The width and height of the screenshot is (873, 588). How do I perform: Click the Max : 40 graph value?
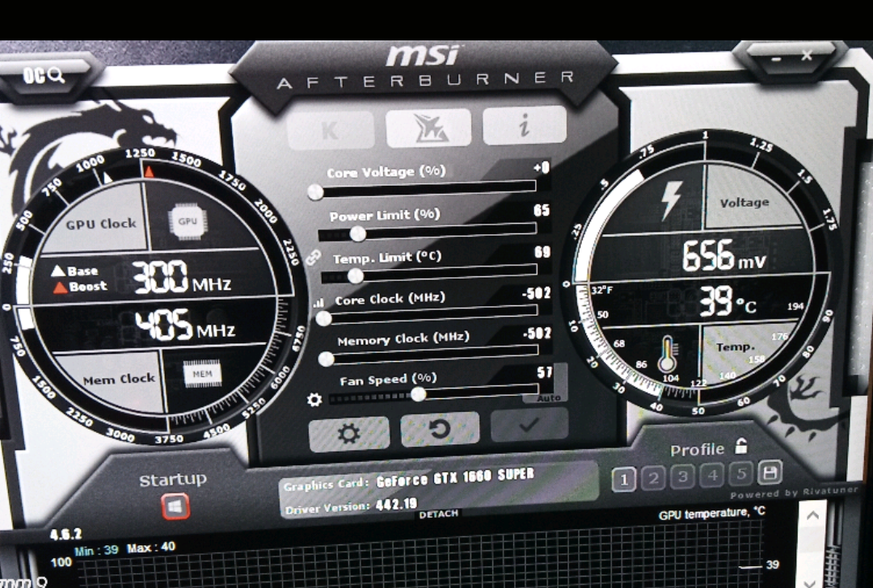(x=151, y=548)
